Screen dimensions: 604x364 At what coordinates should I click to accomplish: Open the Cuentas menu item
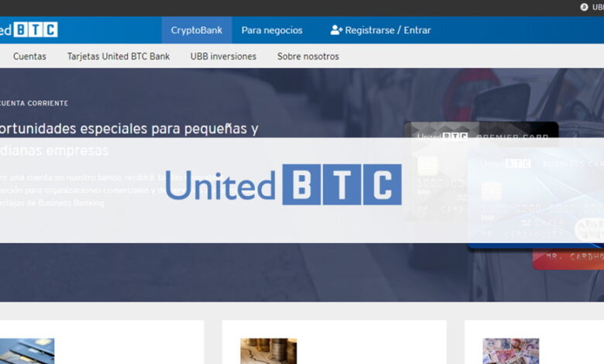click(29, 57)
